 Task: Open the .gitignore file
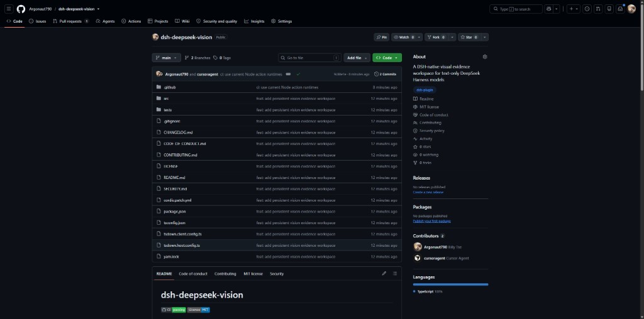point(172,121)
